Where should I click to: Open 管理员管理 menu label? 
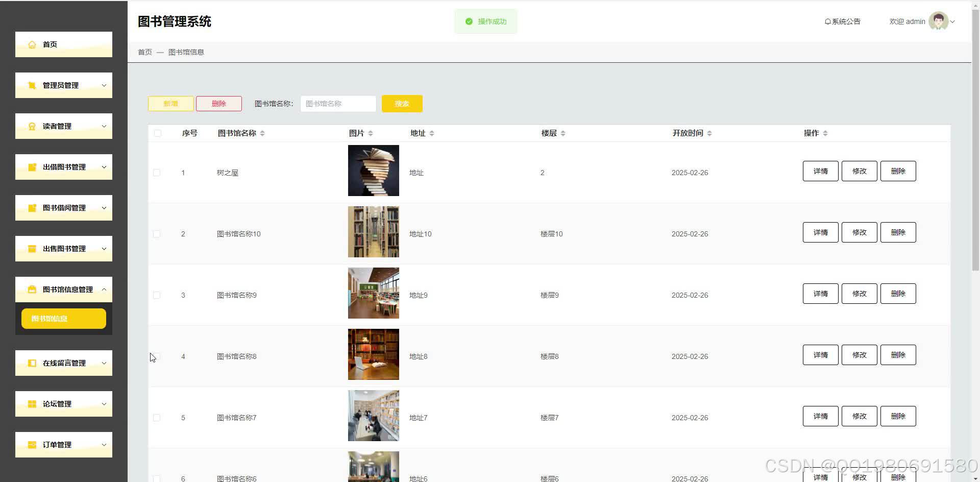[x=61, y=85]
